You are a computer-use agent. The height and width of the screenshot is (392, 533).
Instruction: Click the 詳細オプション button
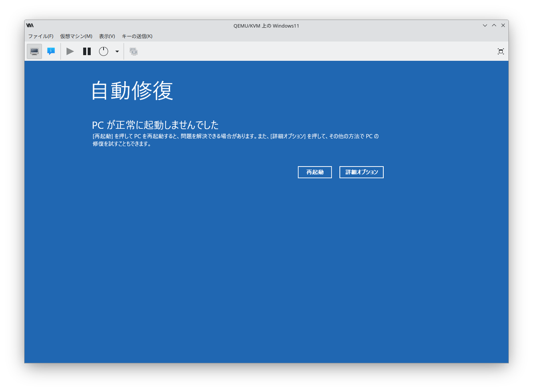pyautogui.click(x=362, y=172)
